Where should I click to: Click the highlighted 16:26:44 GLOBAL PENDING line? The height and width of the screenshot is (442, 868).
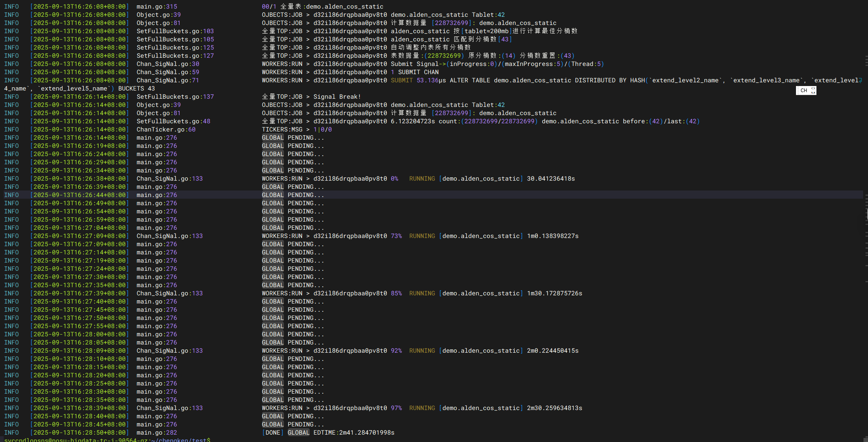[x=433, y=195]
